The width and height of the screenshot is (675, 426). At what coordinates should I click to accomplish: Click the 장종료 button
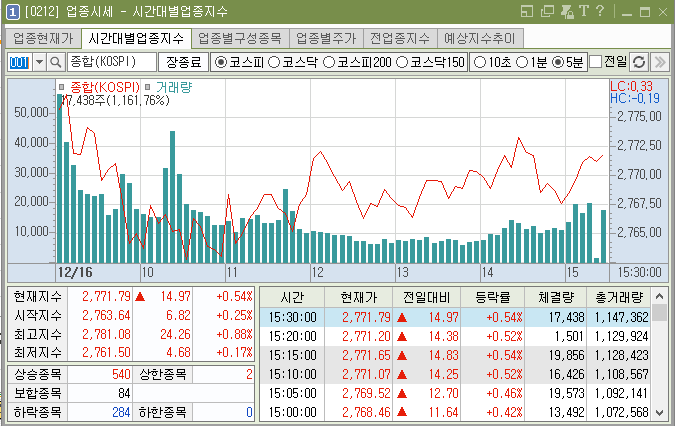coord(184,62)
